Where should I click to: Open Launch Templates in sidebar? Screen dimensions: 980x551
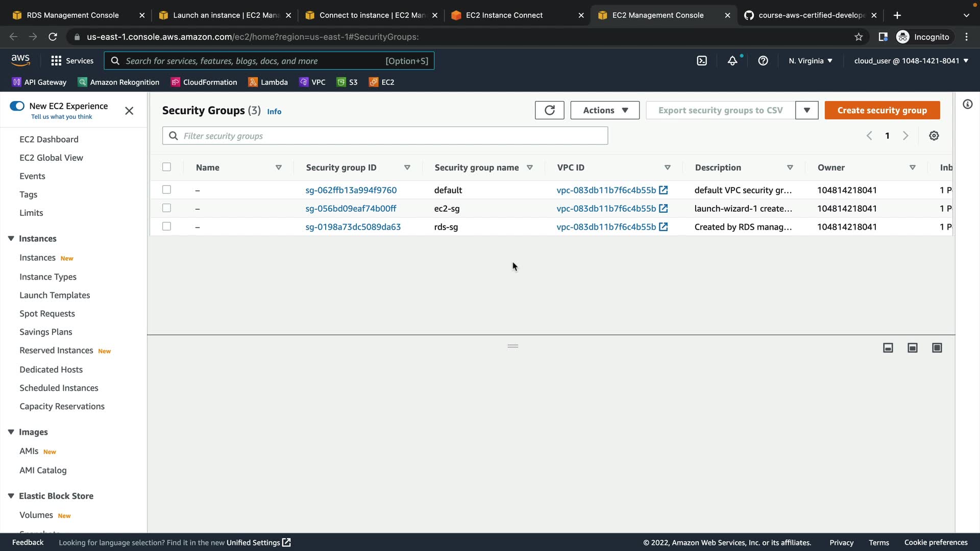(x=55, y=295)
